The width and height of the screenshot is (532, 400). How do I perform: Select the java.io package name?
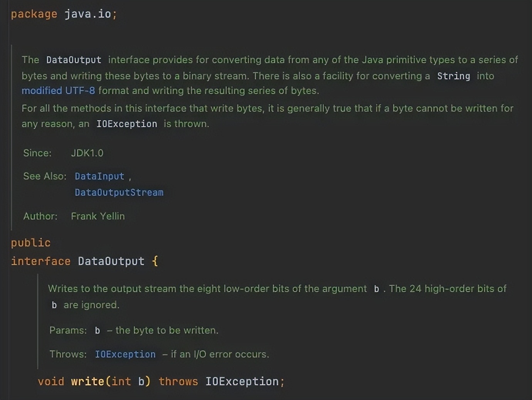(x=89, y=13)
